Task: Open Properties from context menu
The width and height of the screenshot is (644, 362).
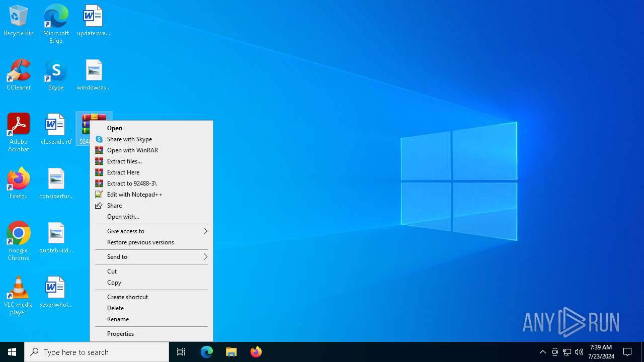Action: pos(151,334)
